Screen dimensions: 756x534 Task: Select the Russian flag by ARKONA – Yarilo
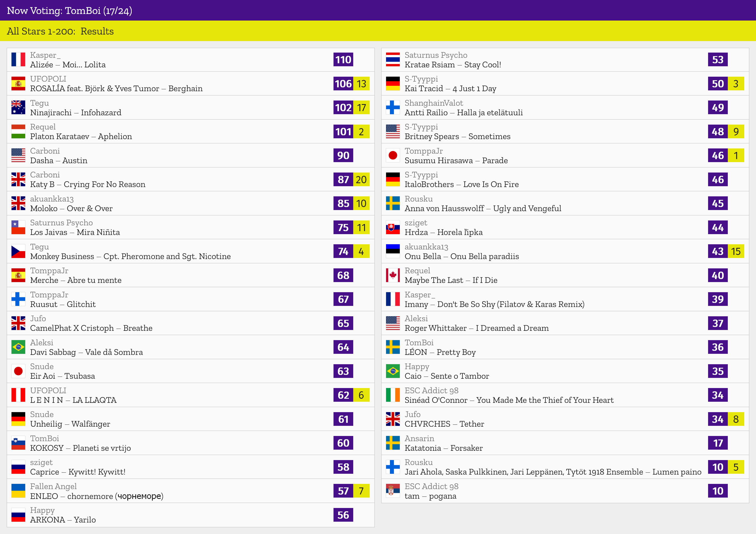18,515
